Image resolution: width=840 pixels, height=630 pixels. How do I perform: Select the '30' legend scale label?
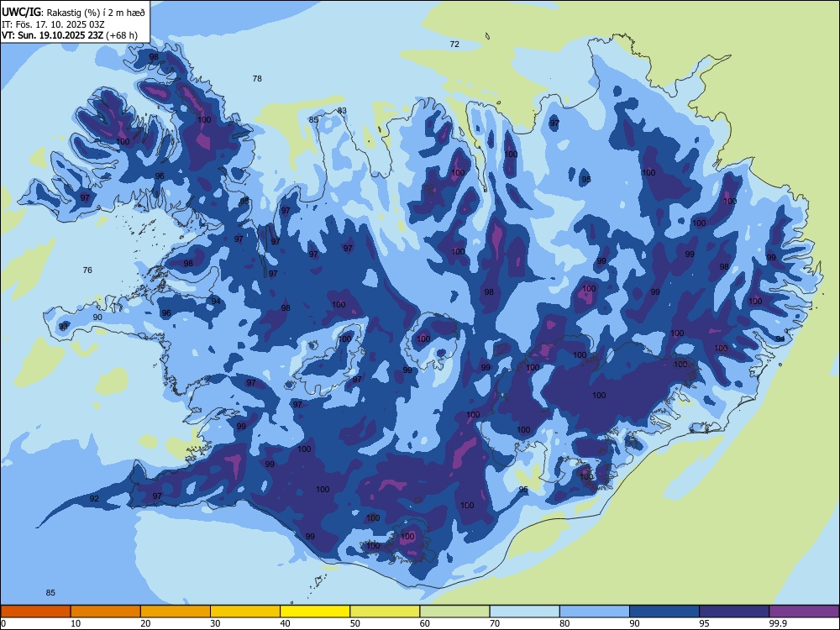coord(215,623)
